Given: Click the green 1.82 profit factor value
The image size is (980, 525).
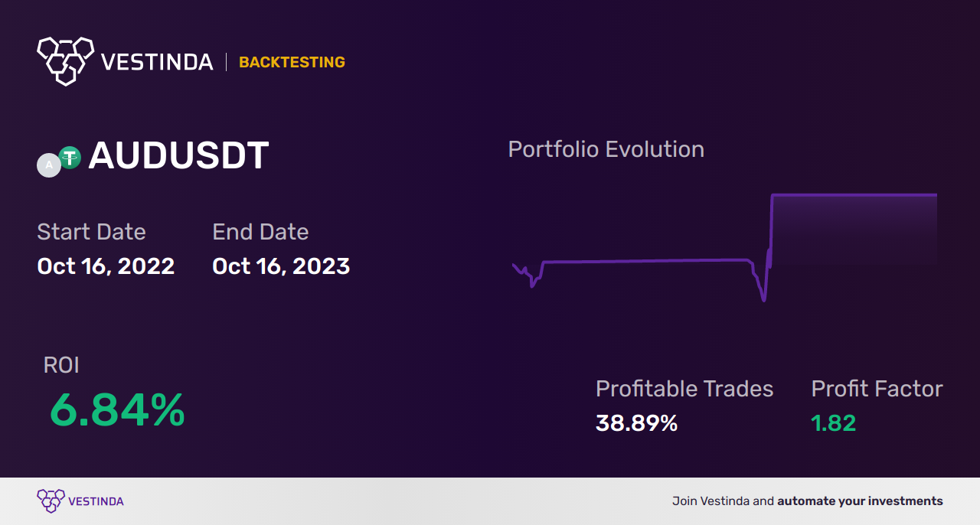Looking at the screenshot, I should (x=834, y=423).
